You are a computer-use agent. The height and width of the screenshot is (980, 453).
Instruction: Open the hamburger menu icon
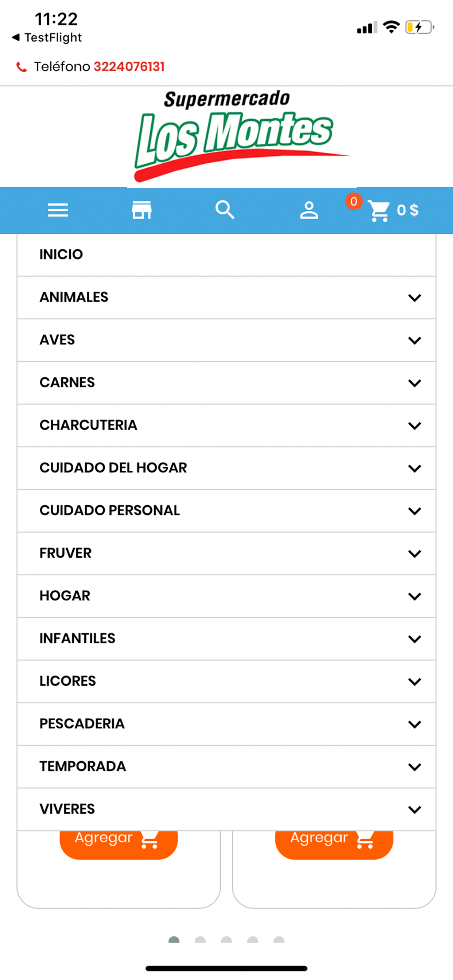(x=58, y=210)
